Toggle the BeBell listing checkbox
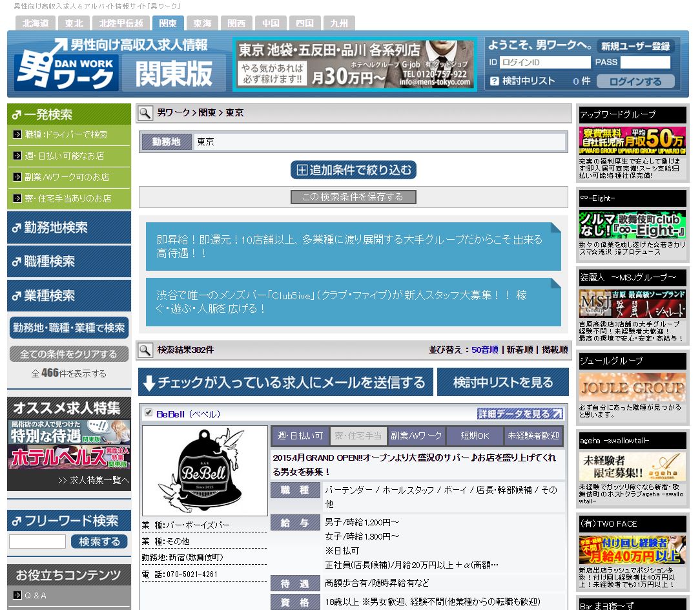This screenshot has height=610, width=700. (x=149, y=413)
